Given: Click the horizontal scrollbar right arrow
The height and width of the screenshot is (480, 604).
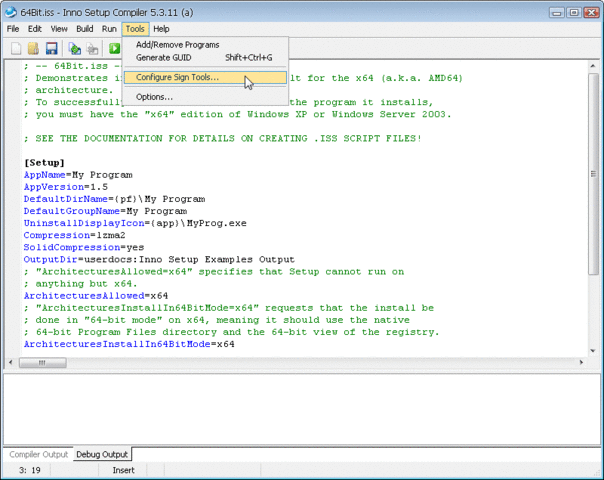Looking at the screenshot, I should tap(581, 363).
